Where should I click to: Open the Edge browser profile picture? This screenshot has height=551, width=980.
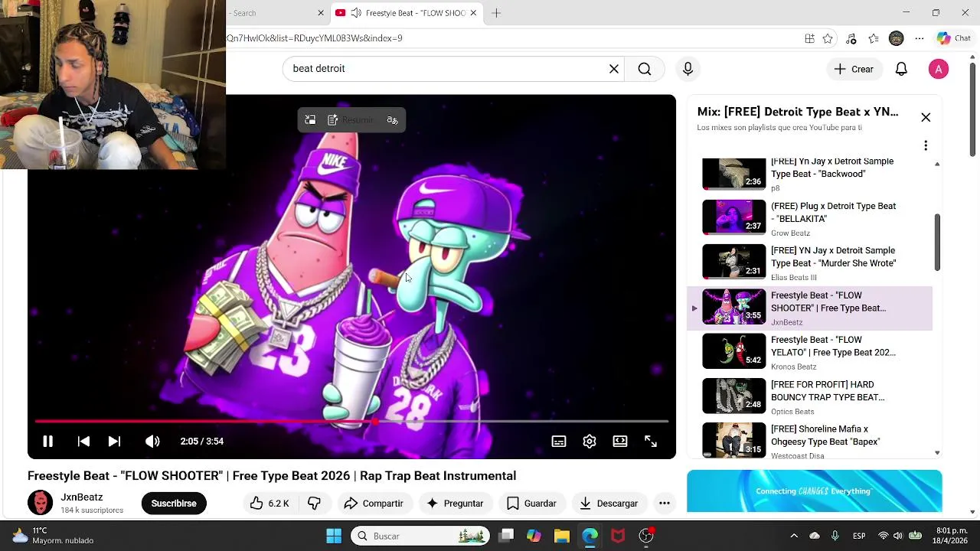897,38
